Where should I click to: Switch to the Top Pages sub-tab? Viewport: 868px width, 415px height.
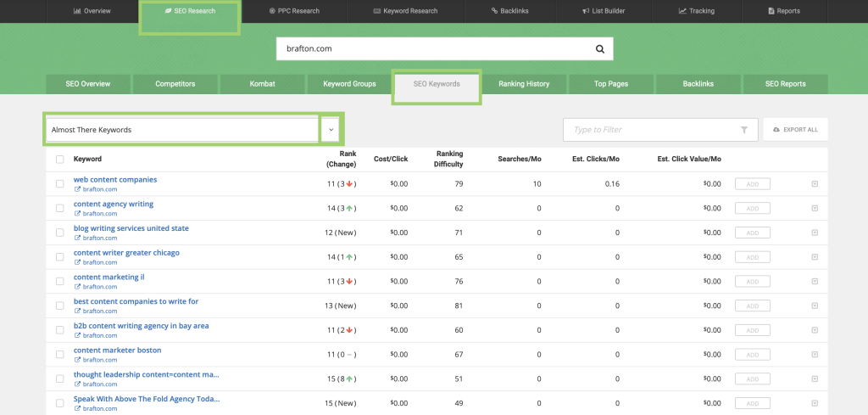[x=611, y=84]
